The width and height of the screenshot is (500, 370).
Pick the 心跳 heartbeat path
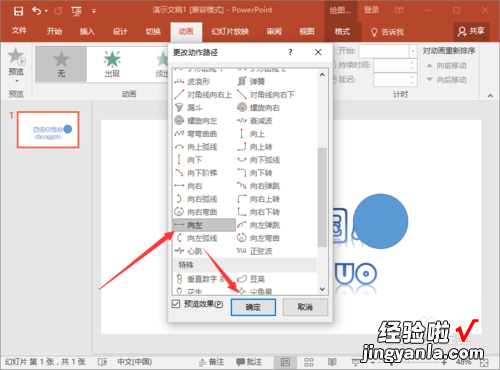click(188, 251)
